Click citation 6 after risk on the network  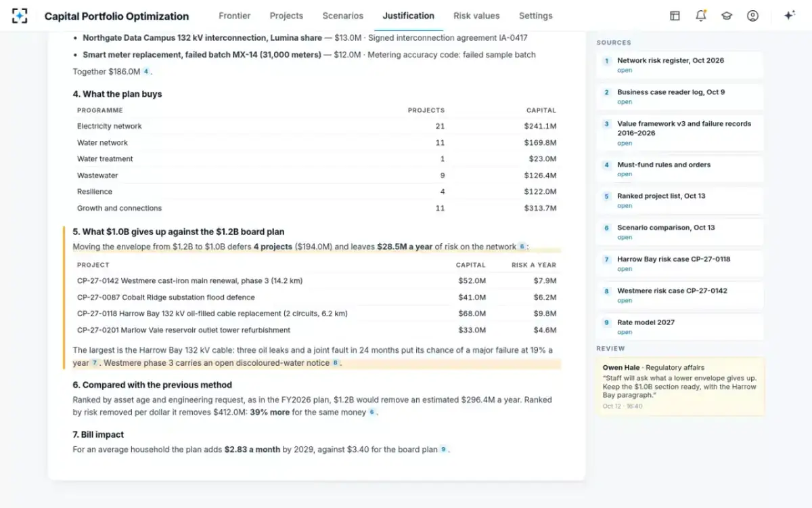click(x=522, y=247)
